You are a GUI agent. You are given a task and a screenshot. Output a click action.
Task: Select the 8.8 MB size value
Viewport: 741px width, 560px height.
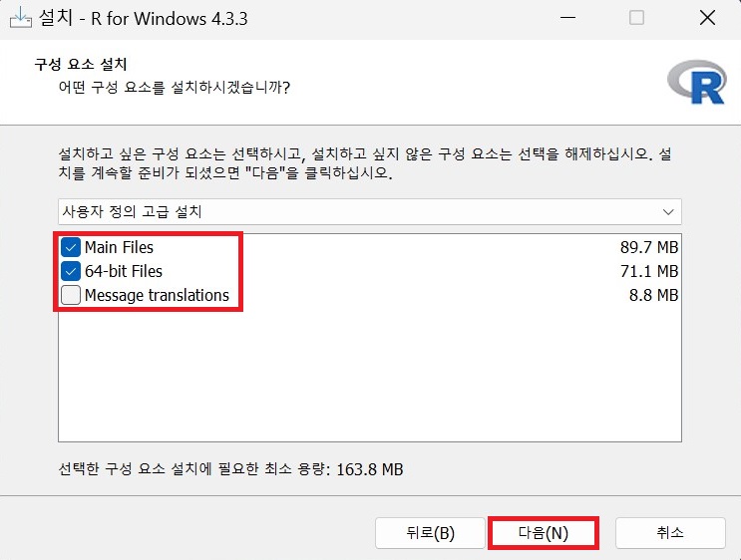point(653,295)
